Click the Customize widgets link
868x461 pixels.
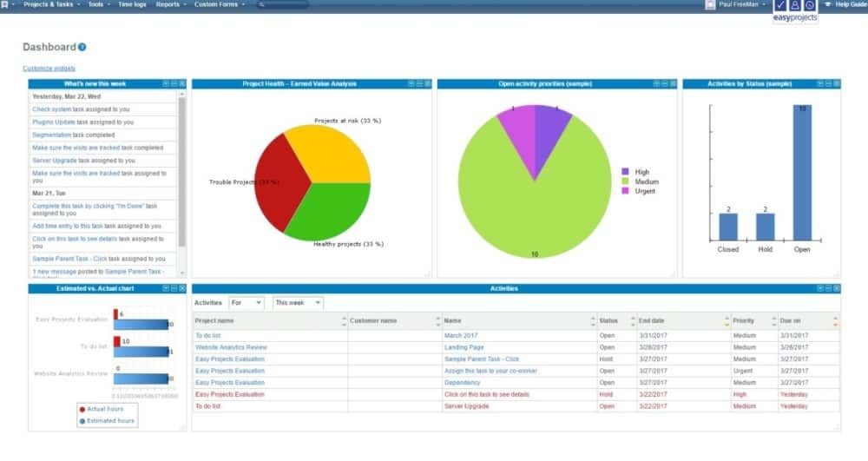point(49,68)
